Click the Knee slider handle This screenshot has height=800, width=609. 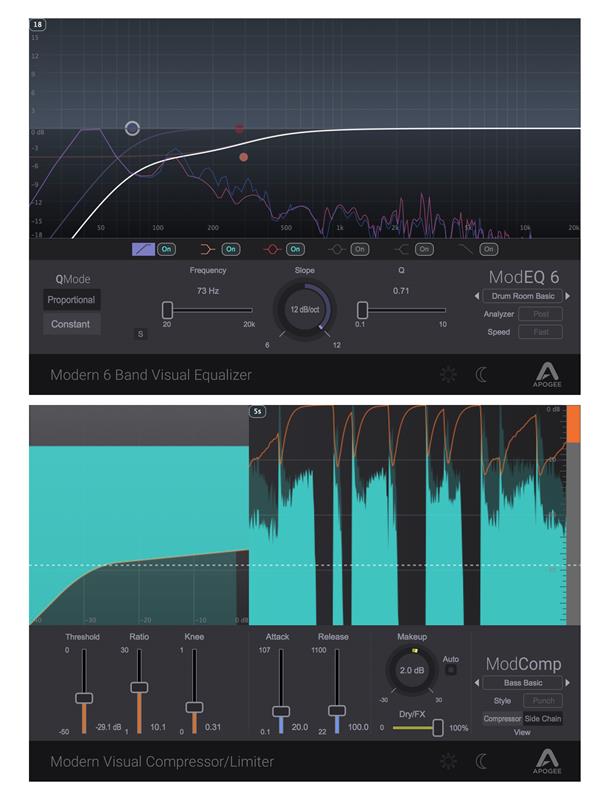[194, 707]
